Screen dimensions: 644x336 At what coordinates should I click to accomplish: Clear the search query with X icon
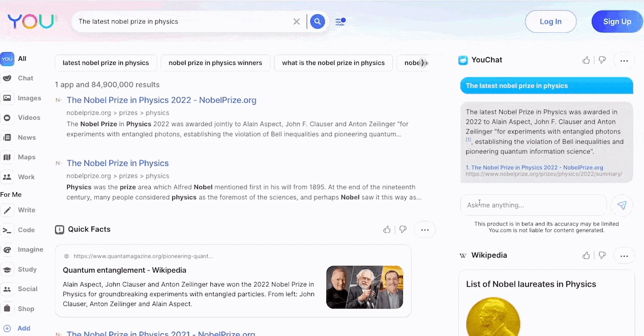(296, 21)
